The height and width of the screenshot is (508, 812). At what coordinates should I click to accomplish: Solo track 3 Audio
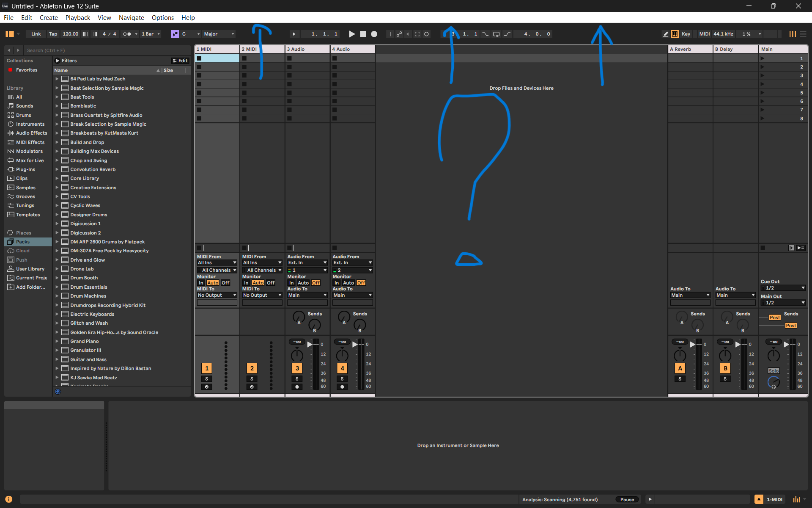(x=297, y=378)
